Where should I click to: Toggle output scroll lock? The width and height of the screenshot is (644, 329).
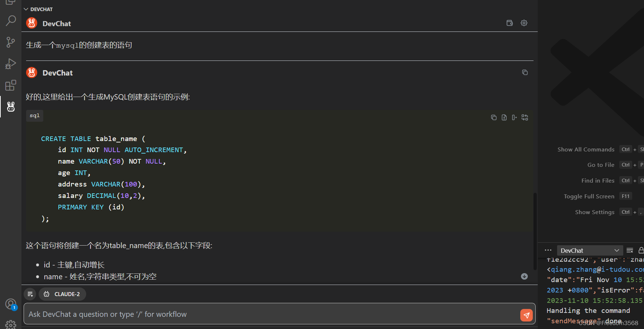(641, 251)
